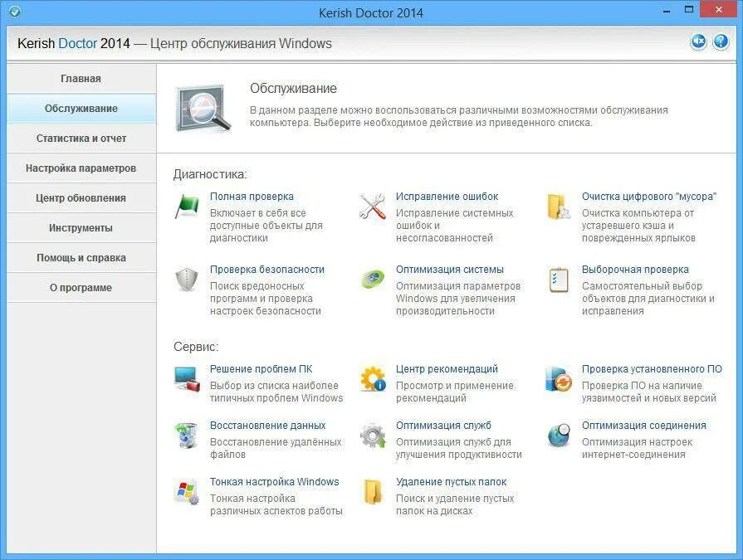Open the О программе tab
The height and width of the screenshot is (560, 743).
81,287
